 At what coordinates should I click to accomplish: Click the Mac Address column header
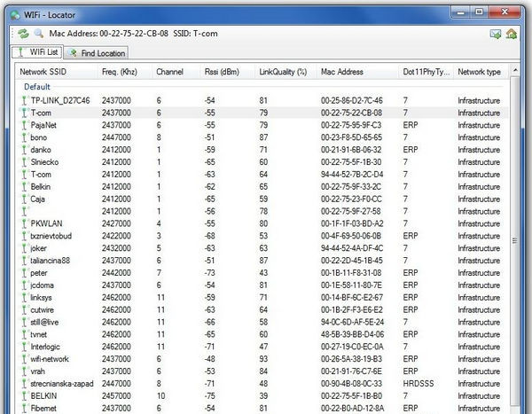coord(343,71)
